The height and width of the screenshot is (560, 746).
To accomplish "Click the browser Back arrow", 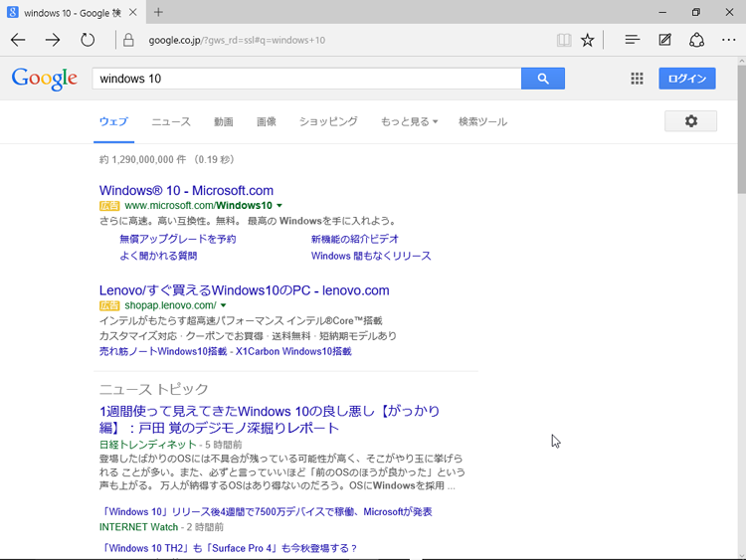I will click(19, 40).
